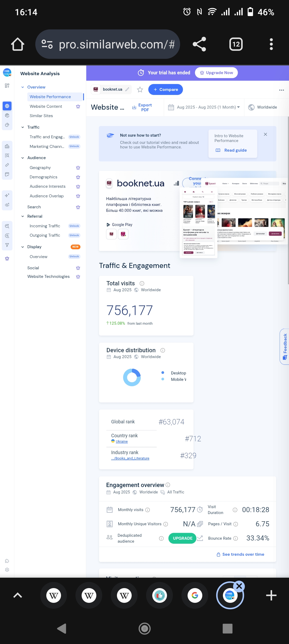This screenshot has height=644, width=289.
Task: Close the active Similarweb tab thumbnail
Action: coord(239,586)
